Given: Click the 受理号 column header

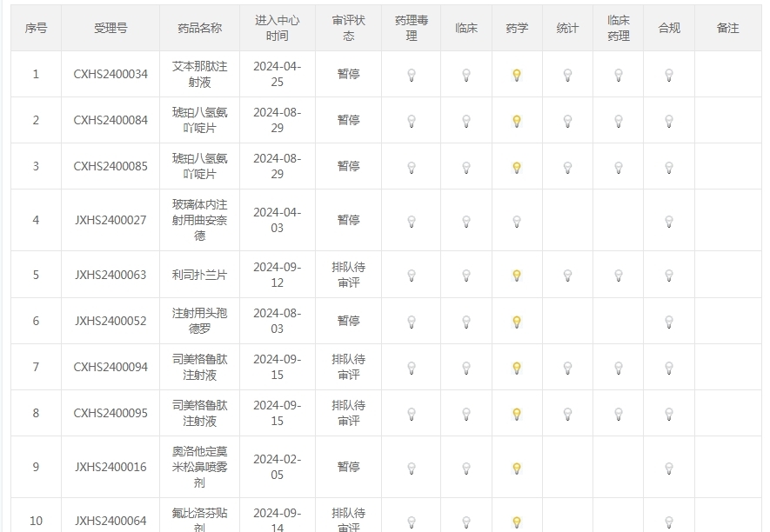Looking at the screenshot, I should coord(110,28).
